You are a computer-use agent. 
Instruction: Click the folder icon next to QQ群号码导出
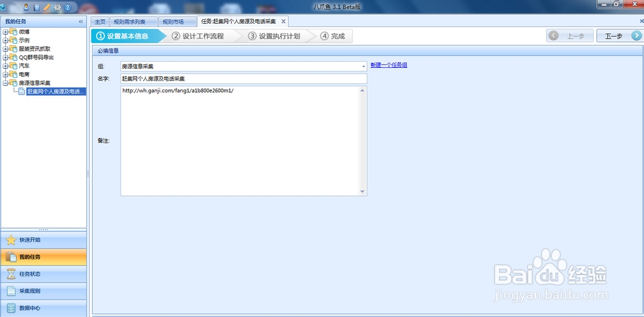point(13,57)
